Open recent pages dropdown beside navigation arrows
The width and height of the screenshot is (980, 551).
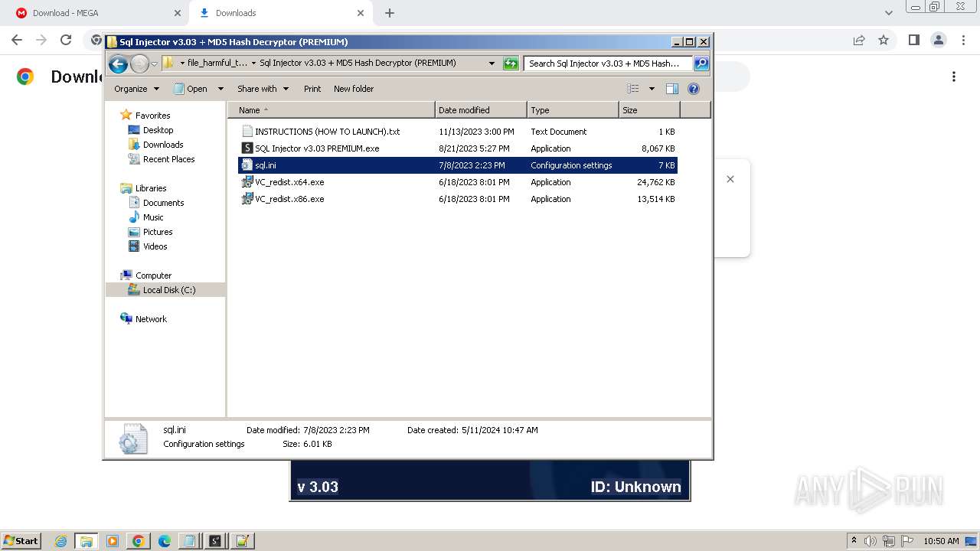point(154,64)
